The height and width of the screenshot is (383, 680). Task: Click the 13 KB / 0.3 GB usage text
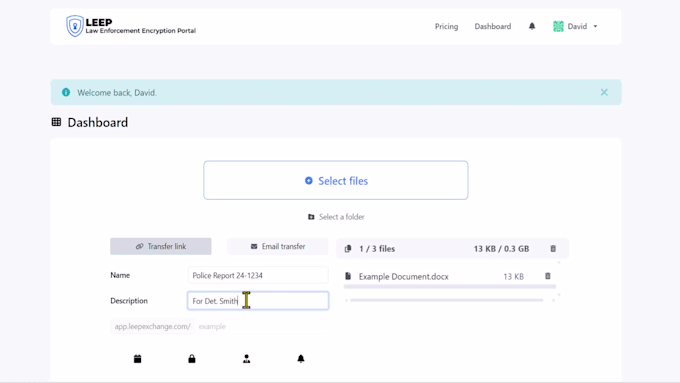coord(501,249)
